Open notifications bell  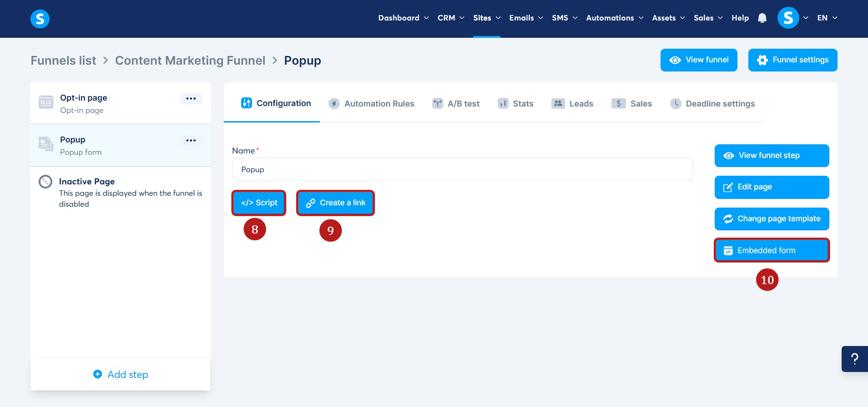(x=762, y=18)
